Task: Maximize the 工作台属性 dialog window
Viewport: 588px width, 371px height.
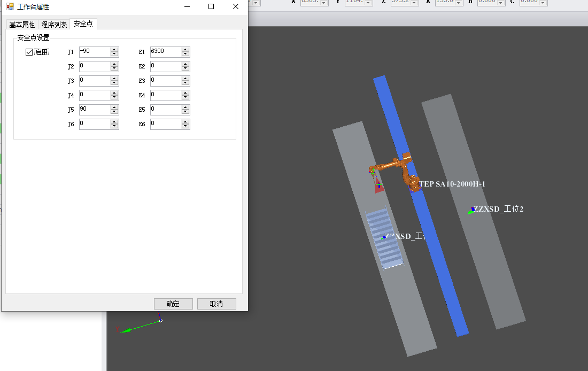Action: 211,6
